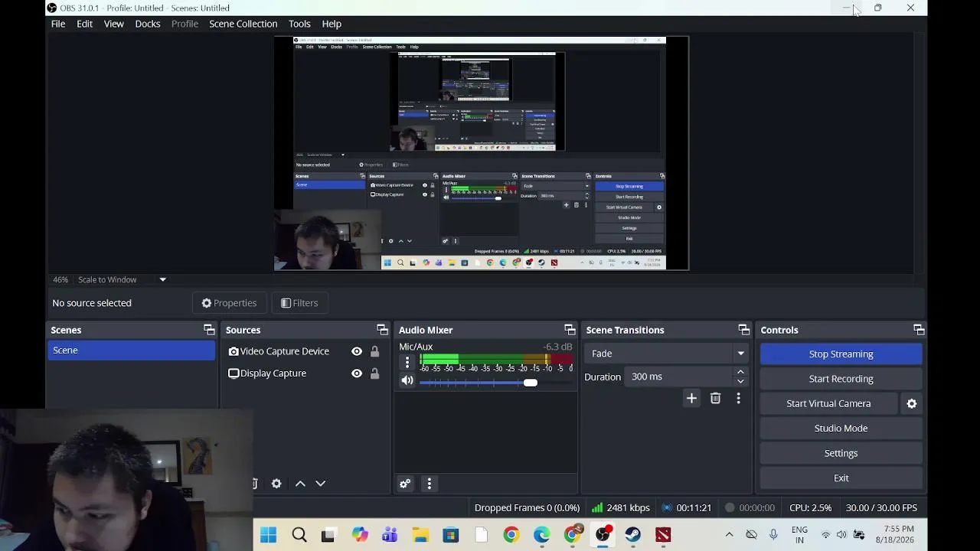Open the Tools menu

[299, 24]
